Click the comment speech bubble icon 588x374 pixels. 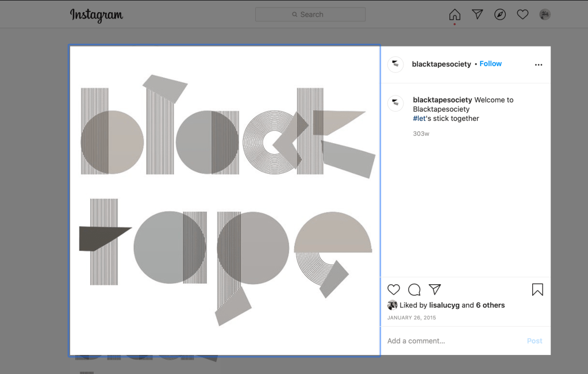(x=414, y=289)
